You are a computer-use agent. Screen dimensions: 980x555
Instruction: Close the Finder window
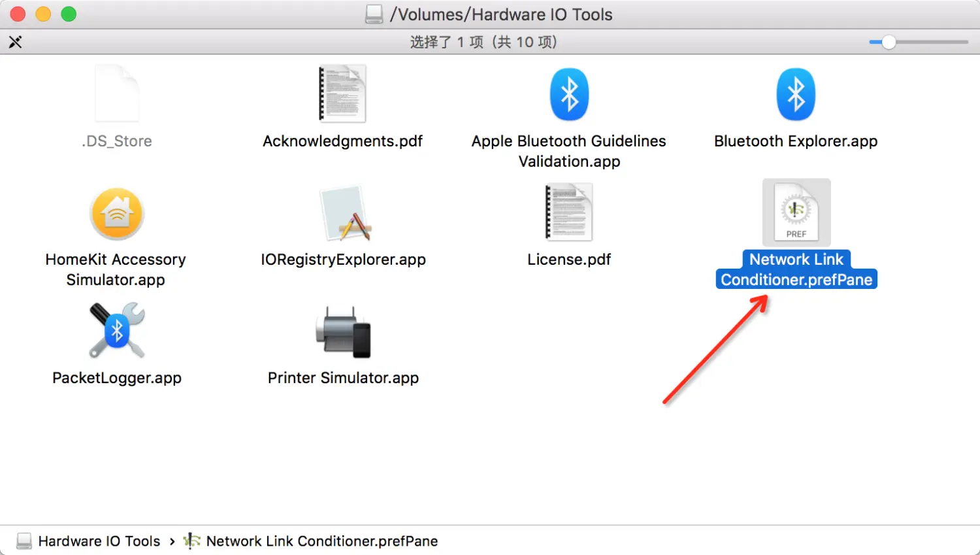(x=18, y=14)
